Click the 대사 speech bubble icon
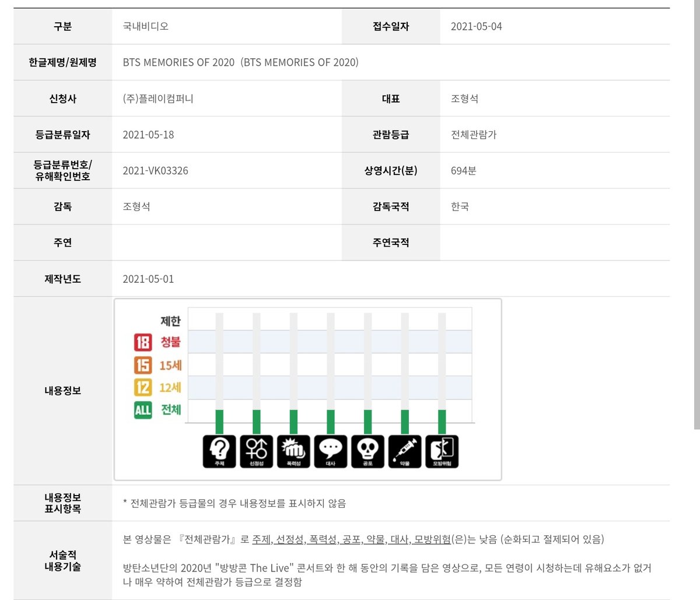This screenshot has height=600, width=700. pos(331,451)
